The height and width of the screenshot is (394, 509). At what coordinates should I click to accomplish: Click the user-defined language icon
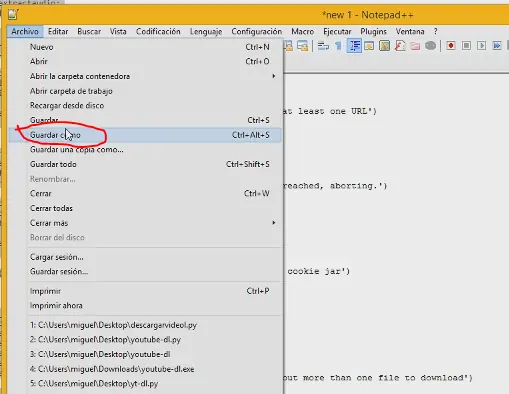coord(369,46)
